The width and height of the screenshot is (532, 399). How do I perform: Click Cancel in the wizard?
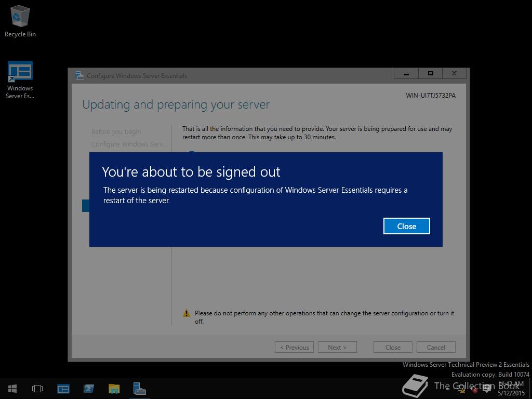436,347
